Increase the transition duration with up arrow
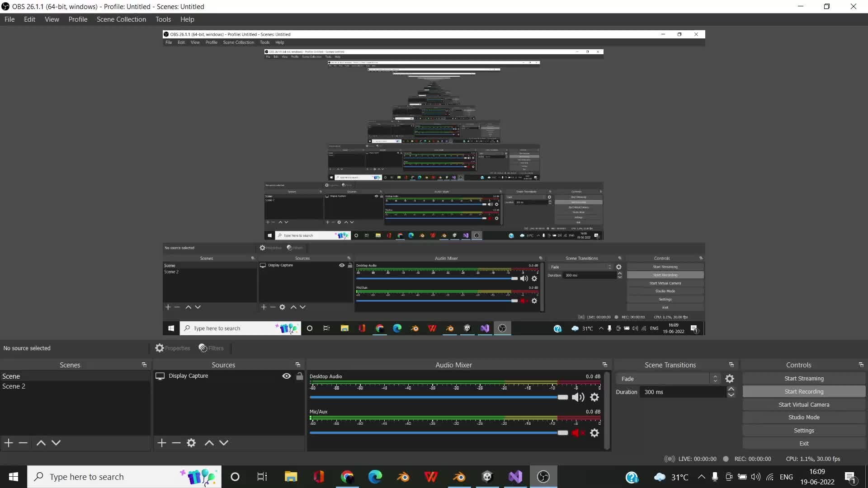 click(x=731, y=389)
